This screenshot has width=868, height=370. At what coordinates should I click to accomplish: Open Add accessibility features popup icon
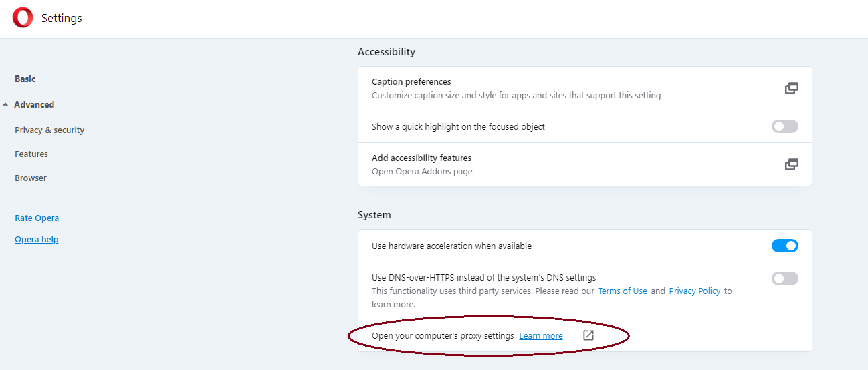coord(791,164)
